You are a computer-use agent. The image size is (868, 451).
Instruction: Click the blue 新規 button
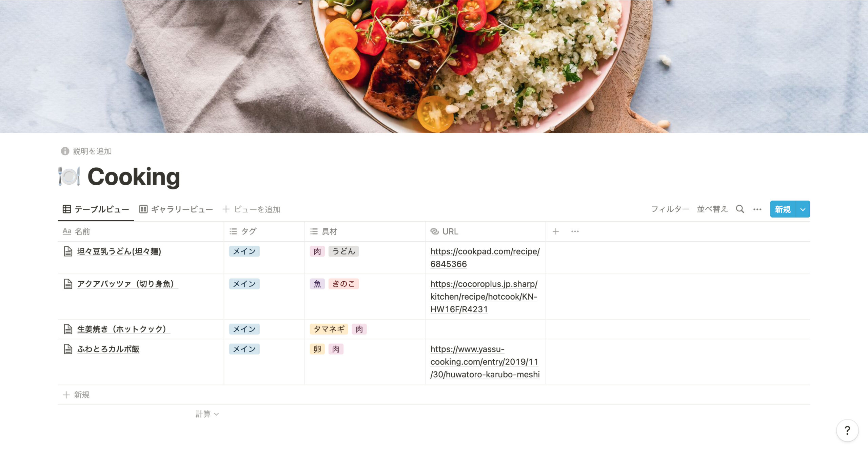coord(783,209)
